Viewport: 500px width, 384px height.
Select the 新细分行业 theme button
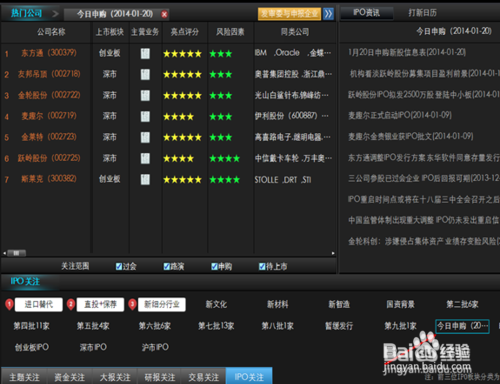[x=162, y=304]
